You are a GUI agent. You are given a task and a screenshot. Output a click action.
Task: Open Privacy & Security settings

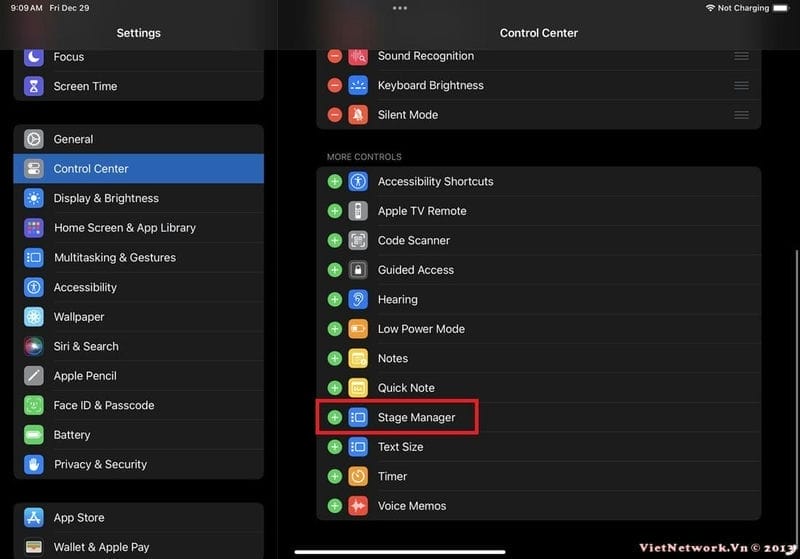coord(100,464)
